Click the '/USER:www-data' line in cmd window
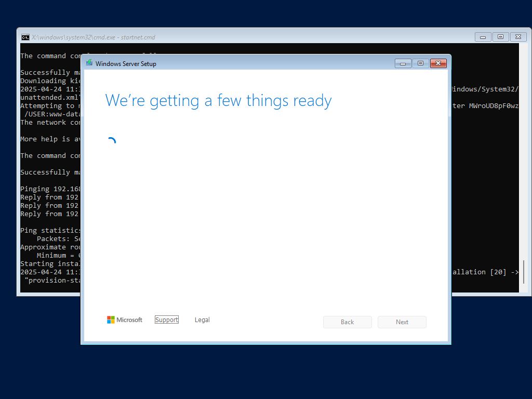This screenshot has height=399, width=532. (x=52, y=114)
